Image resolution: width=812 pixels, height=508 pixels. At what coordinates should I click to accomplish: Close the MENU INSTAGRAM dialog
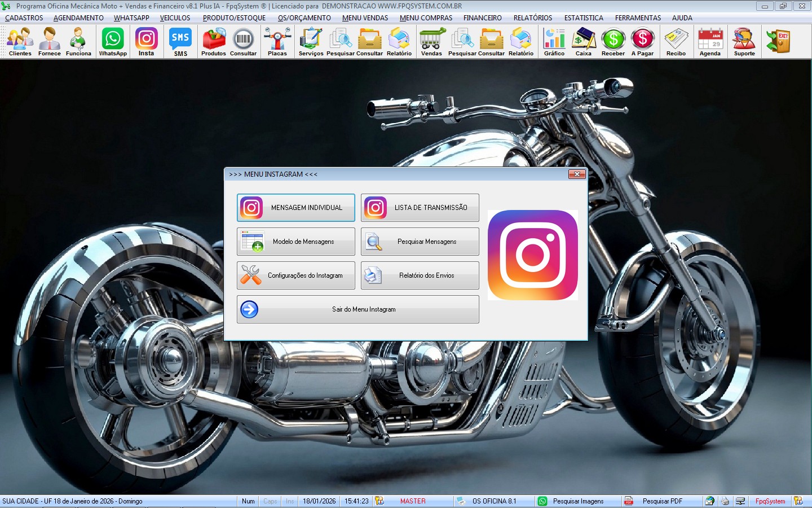coord(577,174)
